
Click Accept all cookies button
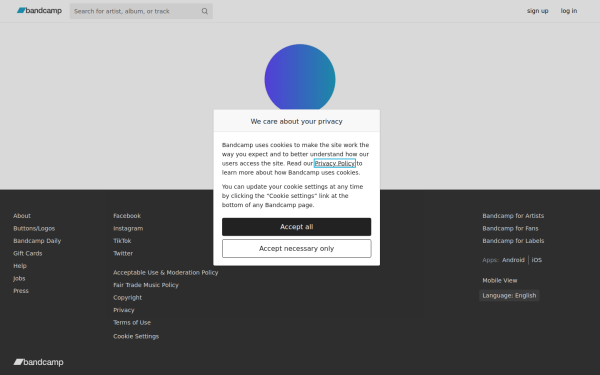(x=297, y=227)
